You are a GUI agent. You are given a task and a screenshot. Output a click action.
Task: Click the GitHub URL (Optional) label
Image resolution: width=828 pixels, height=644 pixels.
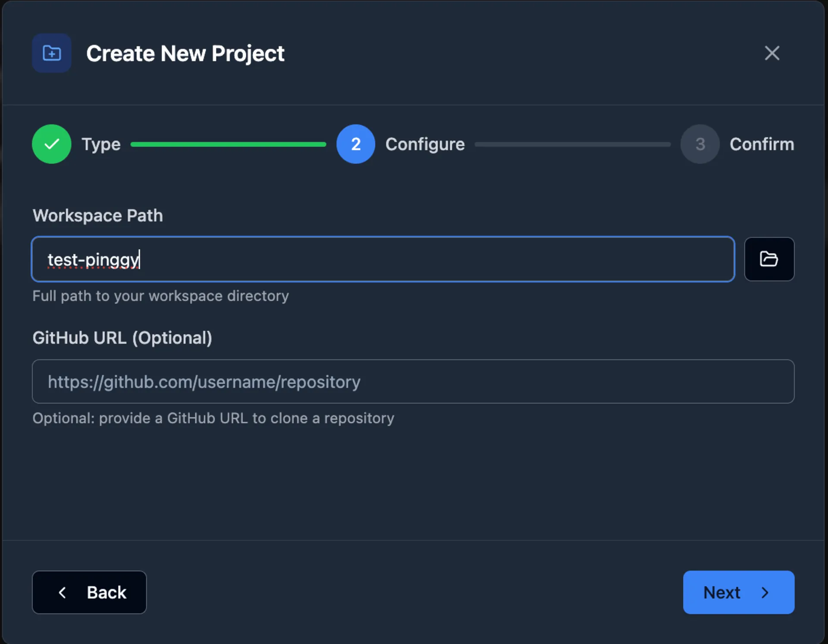(122, 338)
